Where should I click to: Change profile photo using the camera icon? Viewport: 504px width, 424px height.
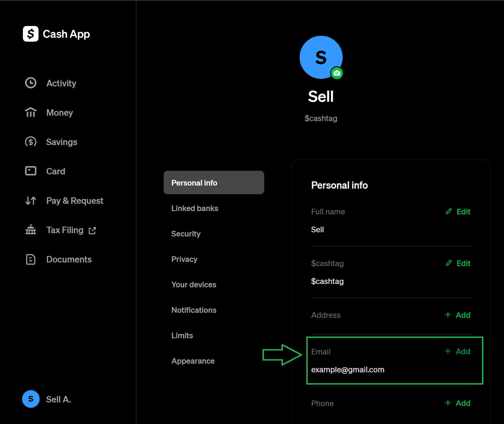click(337, 73)
